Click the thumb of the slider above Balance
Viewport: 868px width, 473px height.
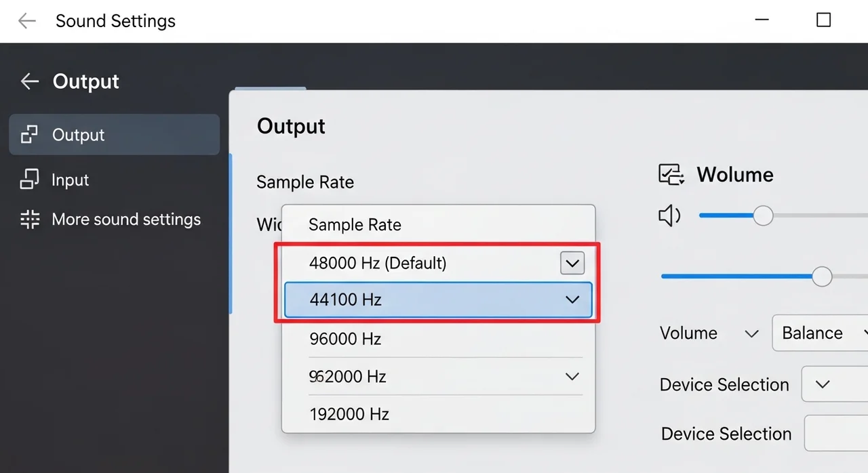click(822, 276)
